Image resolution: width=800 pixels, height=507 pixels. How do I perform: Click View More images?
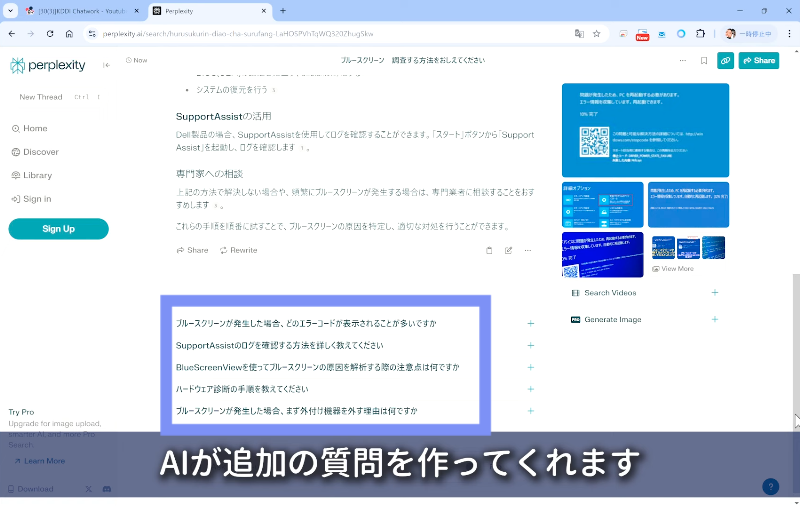[673, 269]
